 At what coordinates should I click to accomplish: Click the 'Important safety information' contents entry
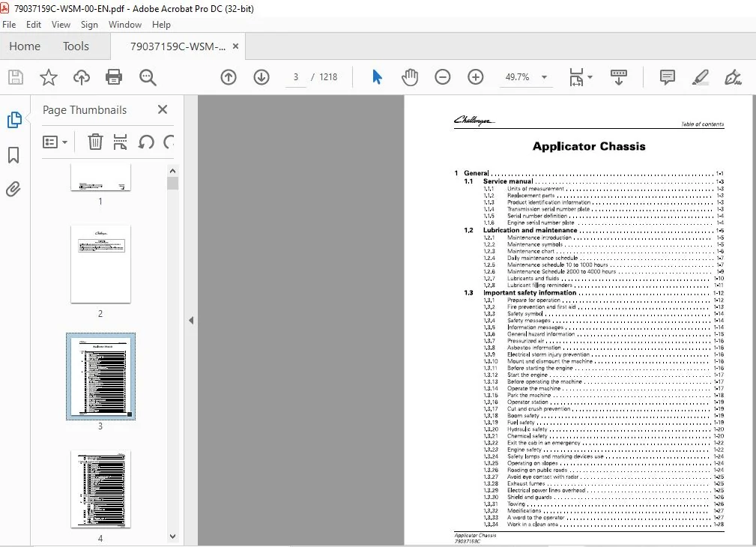point(530,292)
